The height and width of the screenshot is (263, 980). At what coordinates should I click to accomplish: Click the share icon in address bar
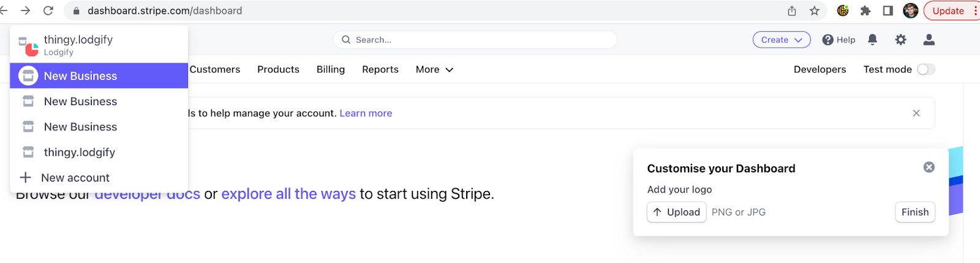pyautogui.click(x=791, y=10)
